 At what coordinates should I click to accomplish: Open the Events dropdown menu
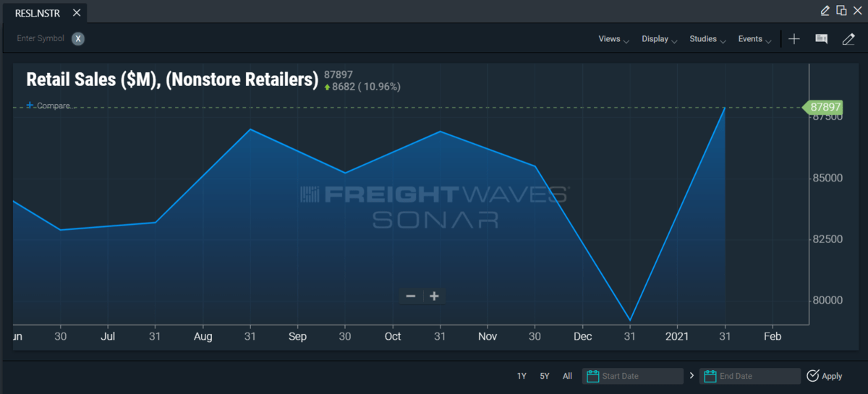pos(754,39)
